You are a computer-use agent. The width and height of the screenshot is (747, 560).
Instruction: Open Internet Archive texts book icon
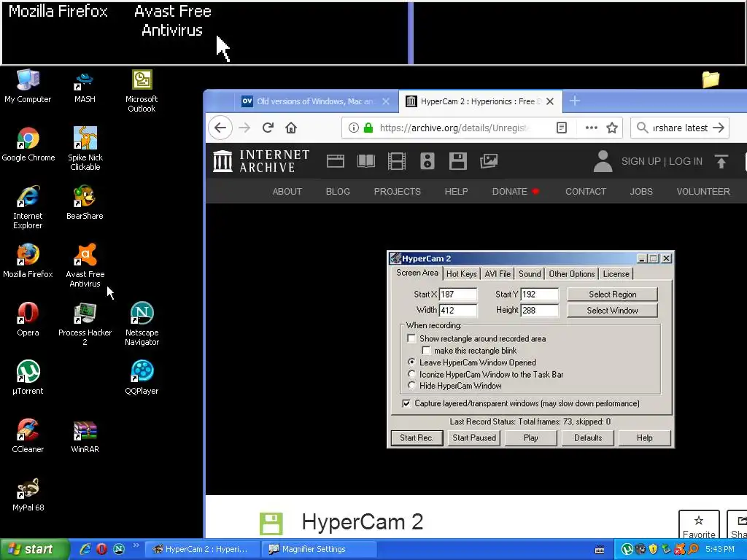click(366, 161)
